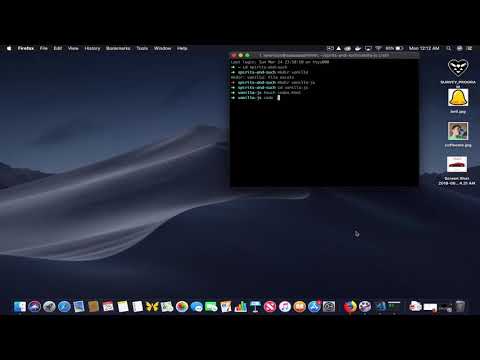The height and width of the screenshot is (360, 480).
Task: Open the Apple menu
Action: [9, 48]
